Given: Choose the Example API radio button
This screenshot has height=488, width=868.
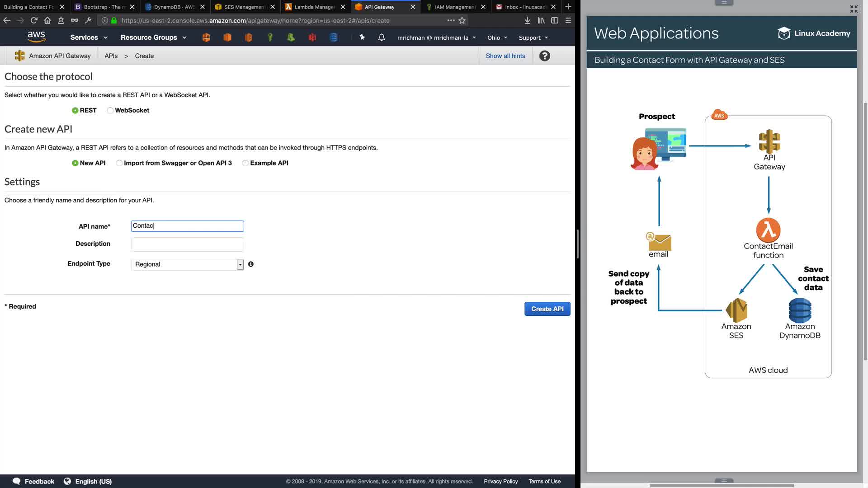Looking at the screenshot, I should [245, 163].
